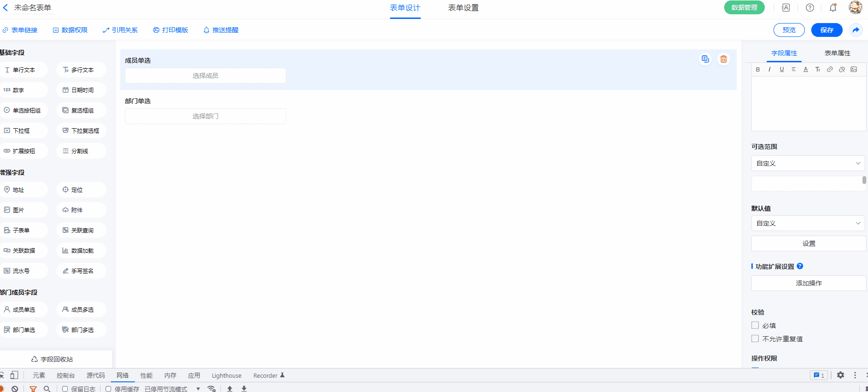Insert an image in the description editor

coord(854,70)
